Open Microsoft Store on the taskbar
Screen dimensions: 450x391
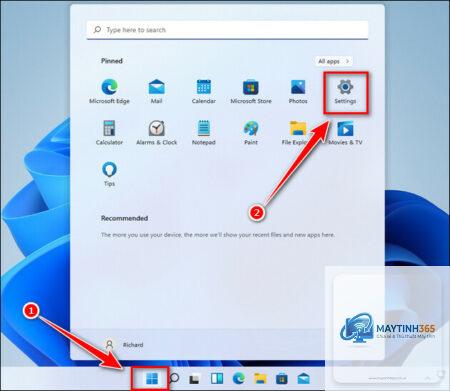(x=282, y=378)
